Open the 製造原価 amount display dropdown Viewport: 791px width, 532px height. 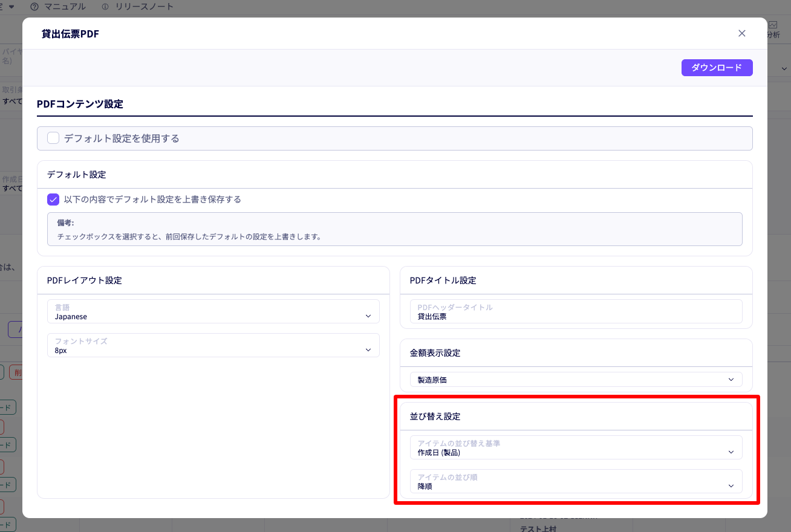tap(576, 380)
